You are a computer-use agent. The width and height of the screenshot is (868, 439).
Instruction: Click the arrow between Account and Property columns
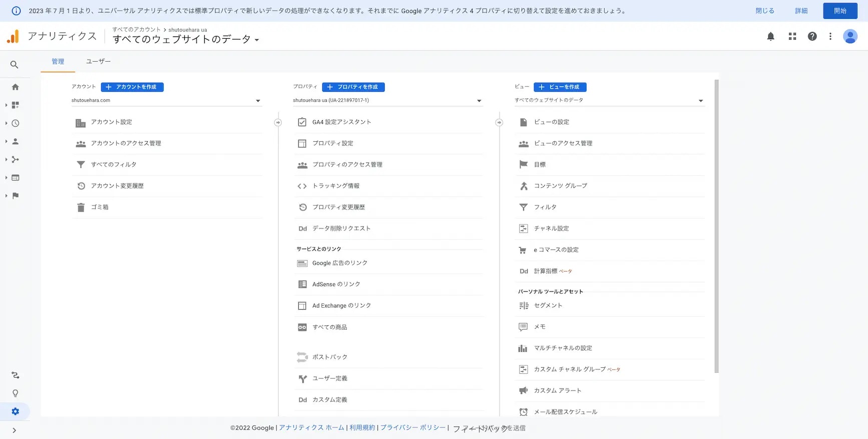point(278,122)
